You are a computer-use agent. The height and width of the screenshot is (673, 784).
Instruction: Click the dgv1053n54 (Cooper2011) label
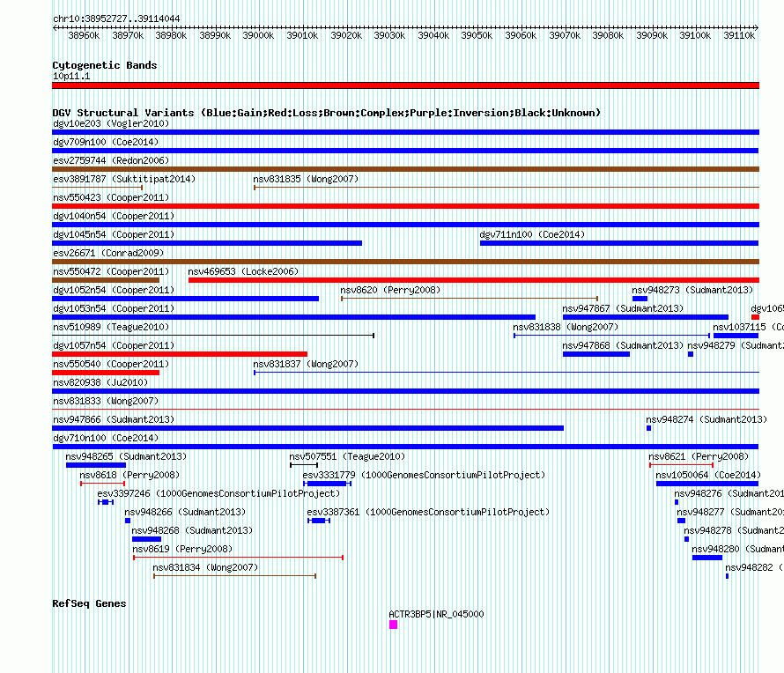[x=114, y=308]
